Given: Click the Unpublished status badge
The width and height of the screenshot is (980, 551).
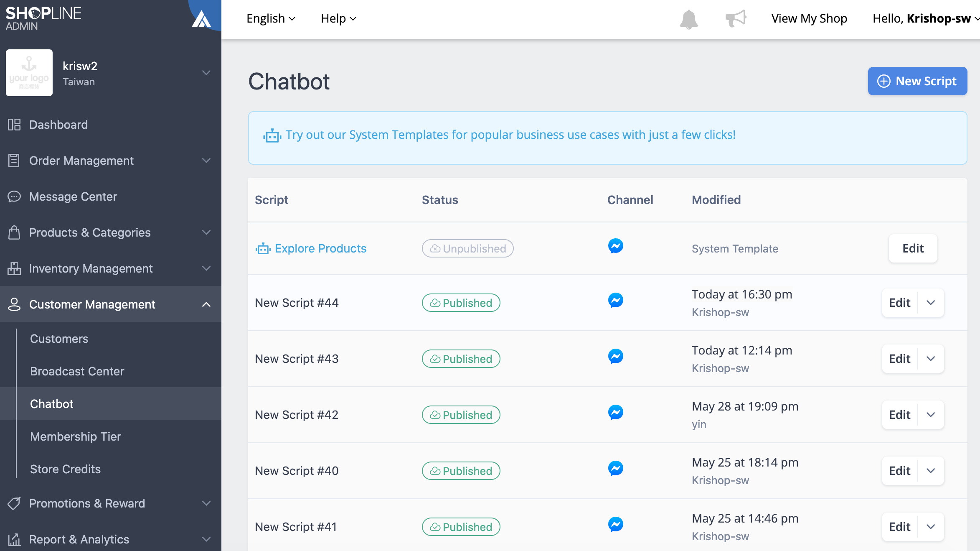Looking at the screenshot, I should [468, 248].
